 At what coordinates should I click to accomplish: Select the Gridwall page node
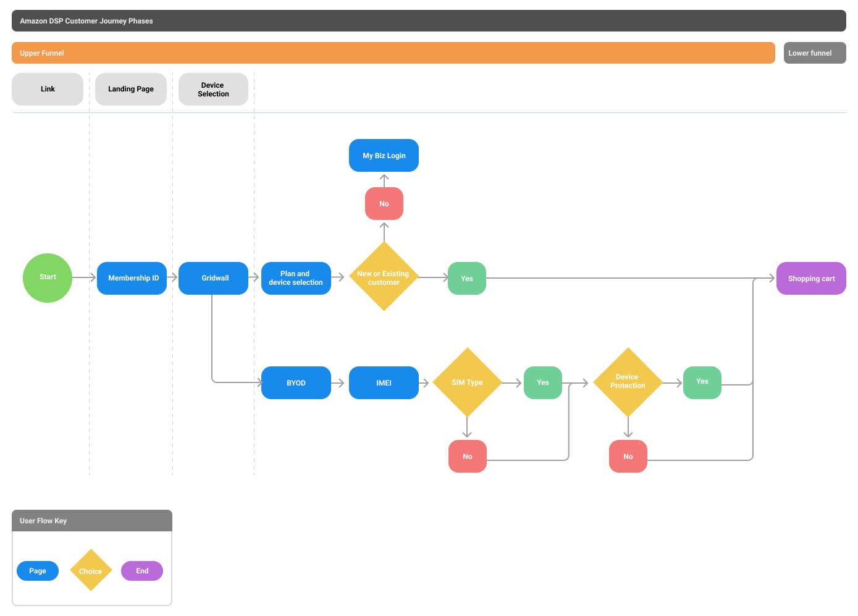pos(213,278)
